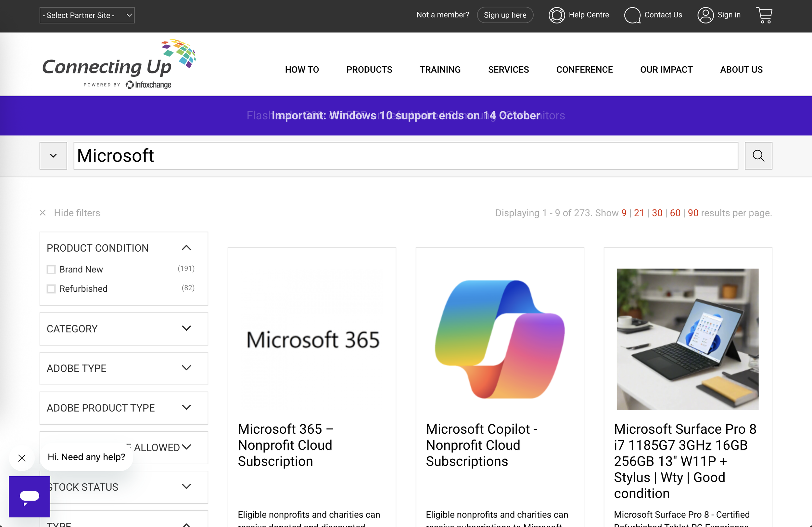Open the purple chat widget button
The image size is (812, 527).
point(29,497)
